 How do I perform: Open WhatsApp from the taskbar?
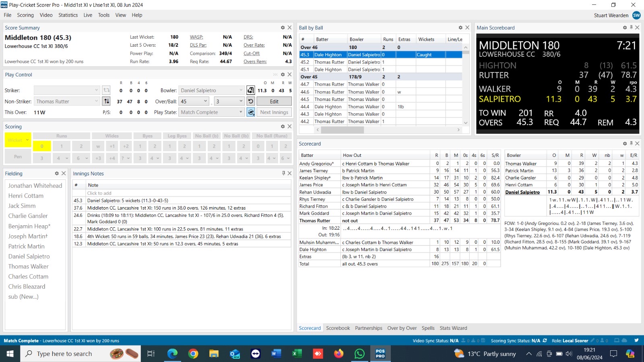pyautogui.click(x=359, y=354)
